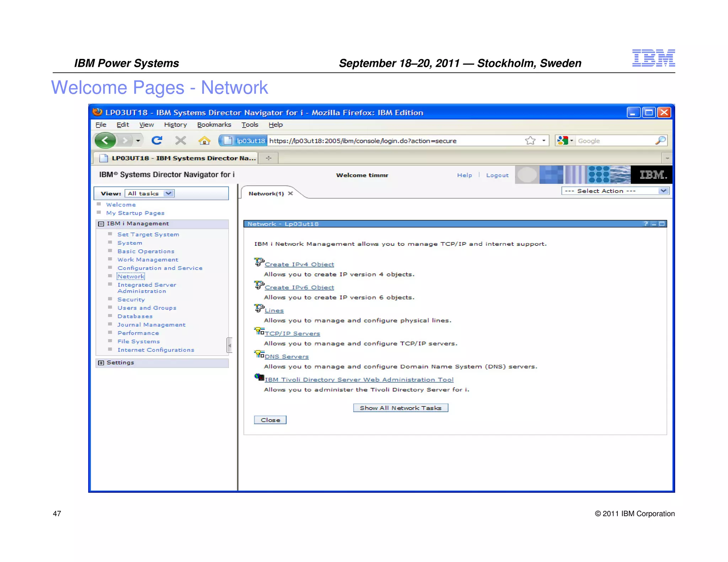Open the Tools menu
This screenshot has width=728, height=562.
(250, 125)
